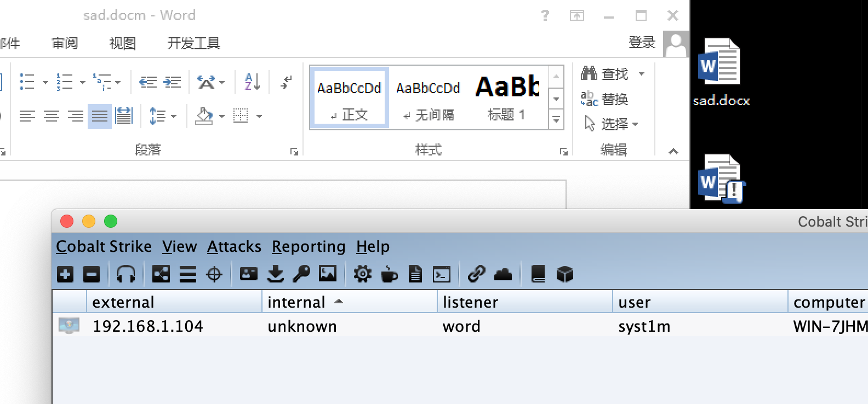Open downloaded files arrow icon

(276, 274)
